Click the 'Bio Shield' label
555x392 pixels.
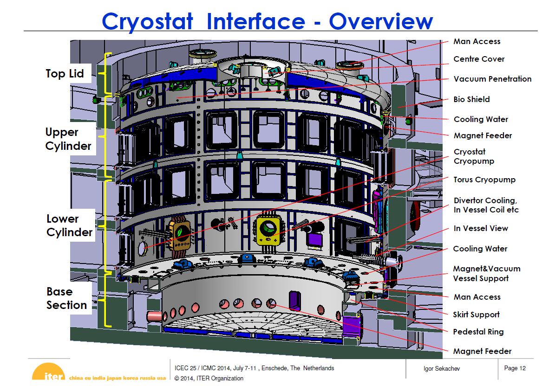pos(471,99)
